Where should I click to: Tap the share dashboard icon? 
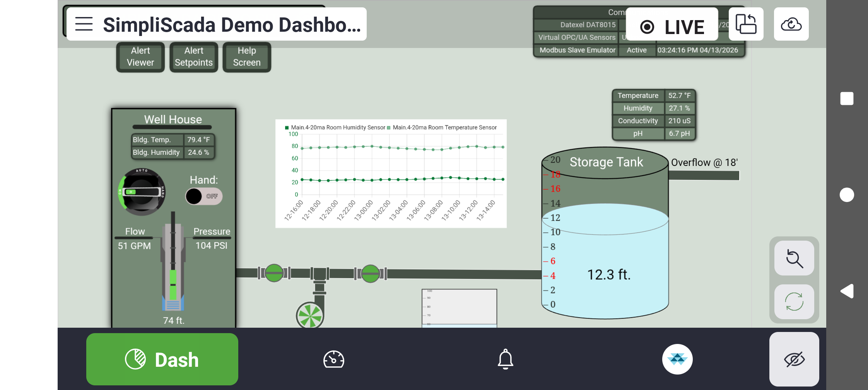(x=746, y=24)
